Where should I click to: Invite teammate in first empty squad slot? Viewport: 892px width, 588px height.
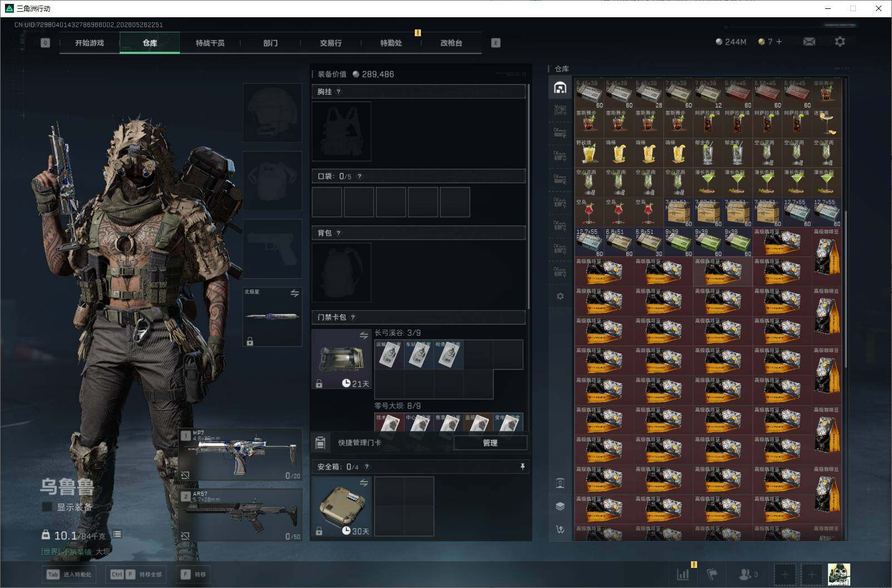tap(785, 574)
